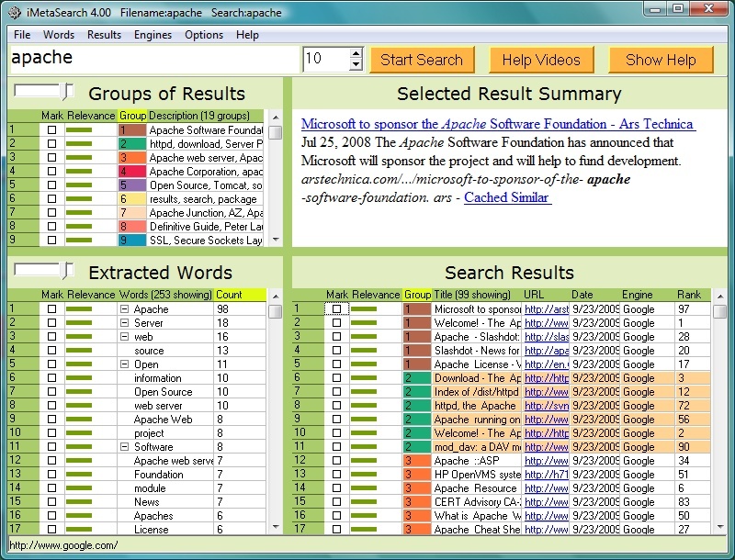Decrease result count with spinner down arrow
The image size is (735, 560).
tap(356, 65)
